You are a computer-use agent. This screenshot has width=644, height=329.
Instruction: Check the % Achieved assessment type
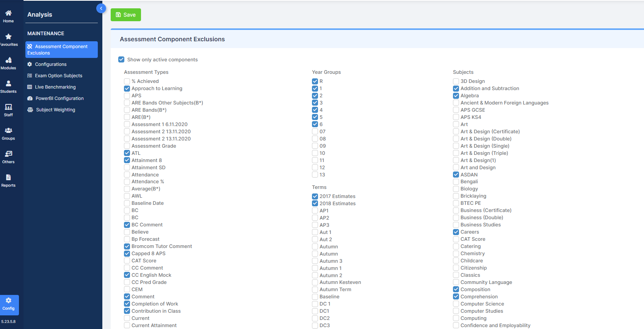click(x=127, y=81)
